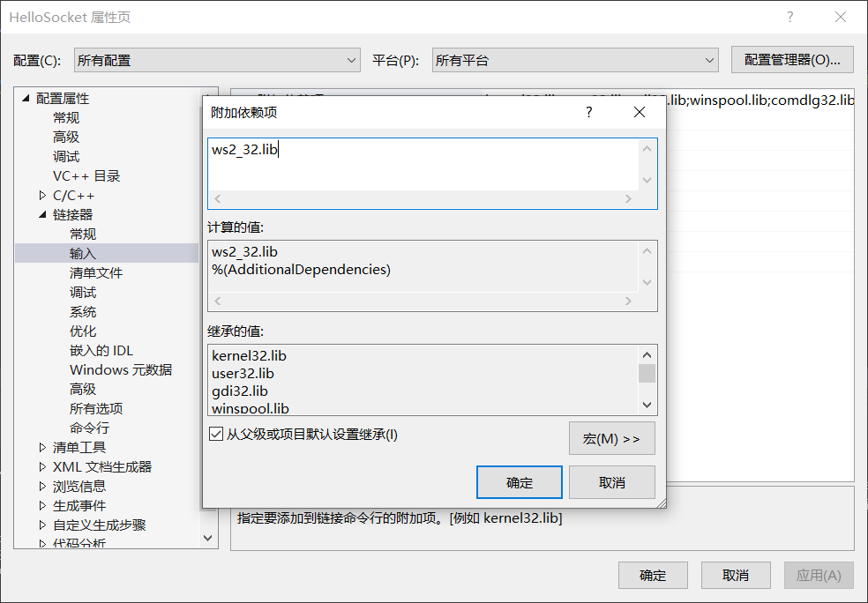Click the help icon on HelloSocket 属性页 title bar
Screen dimensions: 868x603
point(791,17)
